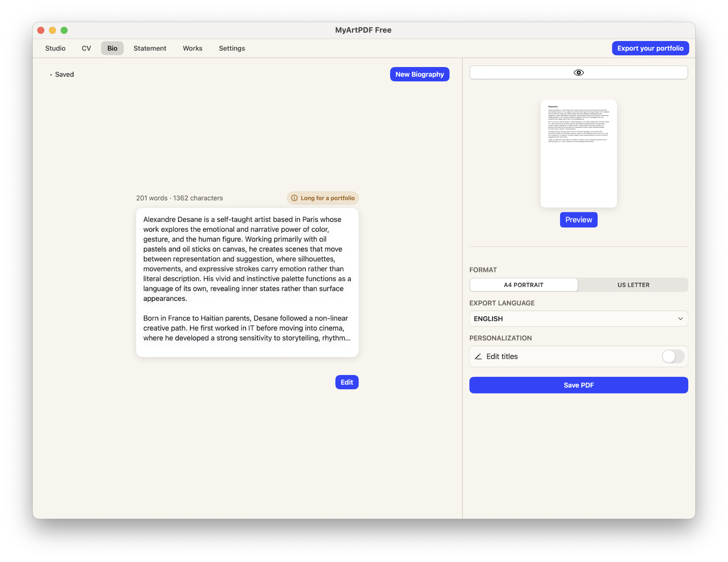The height and width of the screenshot is (562, 728).
Task: Click Edit below the biography text
Action: 347,382
